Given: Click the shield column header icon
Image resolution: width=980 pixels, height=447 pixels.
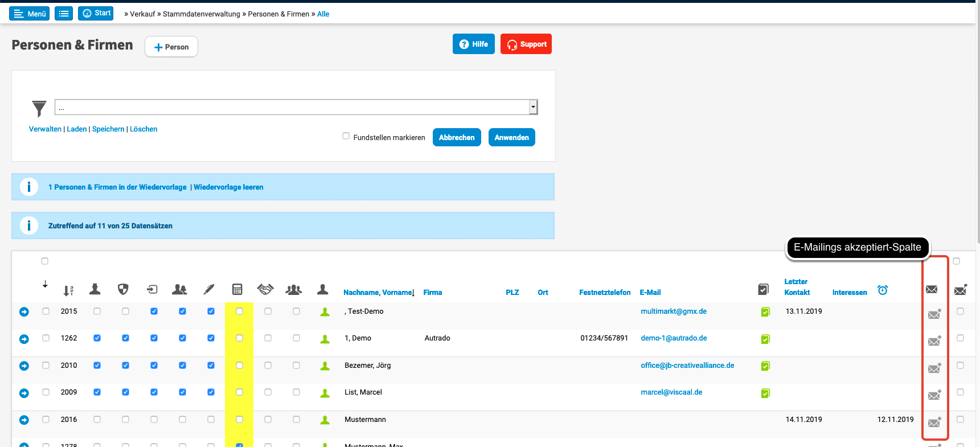Looking at the screenshot, I should coord(123,289).
